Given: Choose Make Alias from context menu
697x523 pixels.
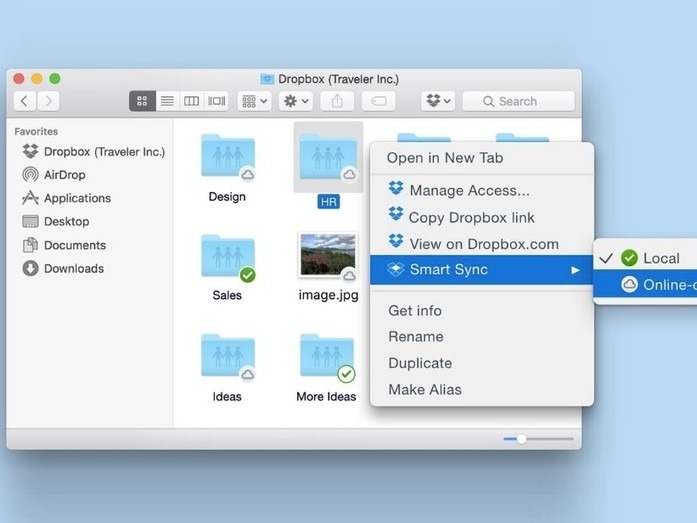Looking at the screenshot, I should tap(482, 390).
